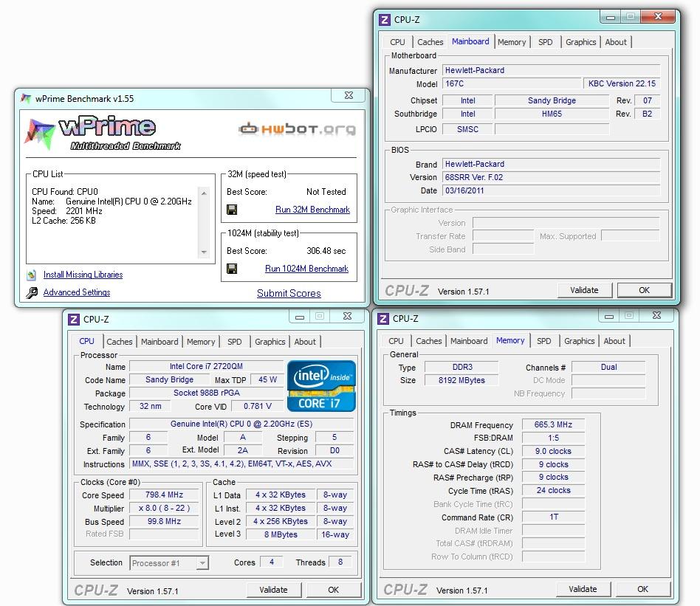This screenshot has height=606, width=700.
Task: Open About tab in Mainboard window
Action: click(616, 42)
